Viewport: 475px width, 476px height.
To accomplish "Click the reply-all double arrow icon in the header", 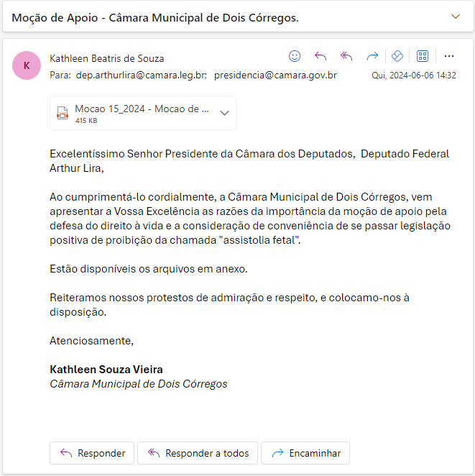I will 346,56.
